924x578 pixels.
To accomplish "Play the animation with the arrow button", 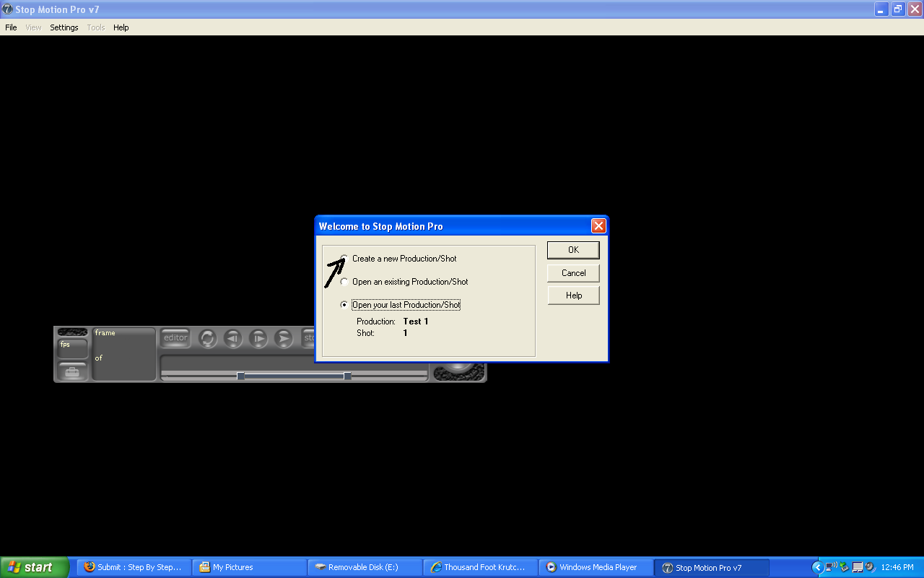I will 284,338.
